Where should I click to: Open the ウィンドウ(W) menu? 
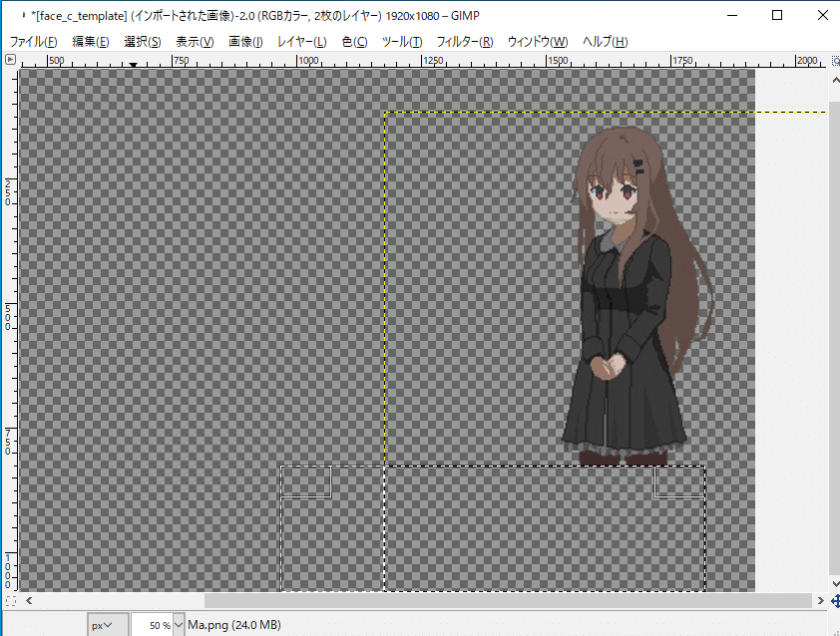[x=538, y=41]
